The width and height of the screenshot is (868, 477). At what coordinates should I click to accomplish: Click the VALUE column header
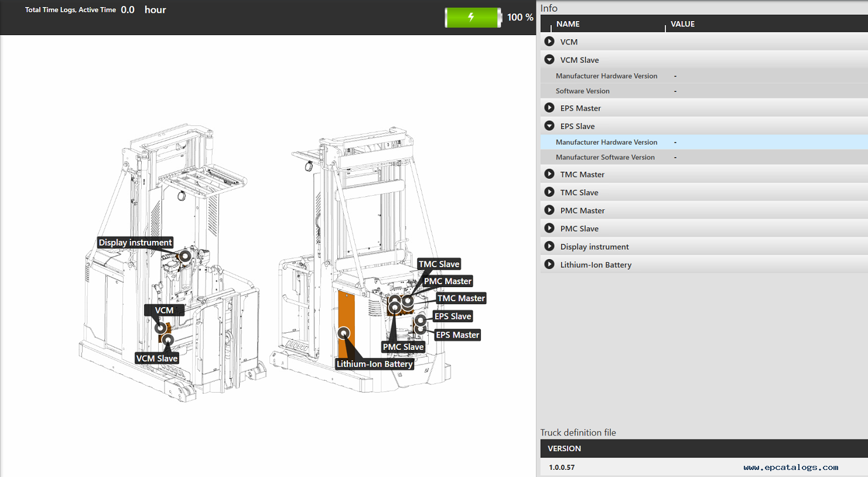[682, 24]
